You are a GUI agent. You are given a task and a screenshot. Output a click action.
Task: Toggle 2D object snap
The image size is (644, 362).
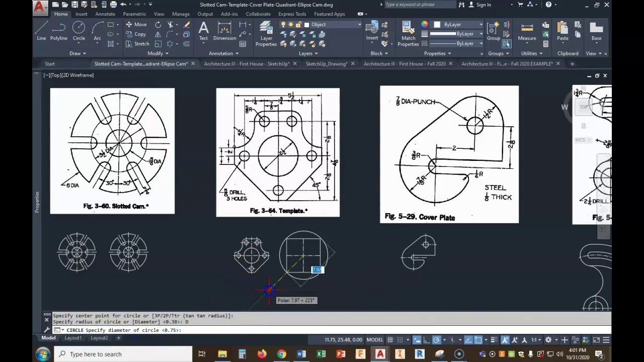(x=478, y=340)
